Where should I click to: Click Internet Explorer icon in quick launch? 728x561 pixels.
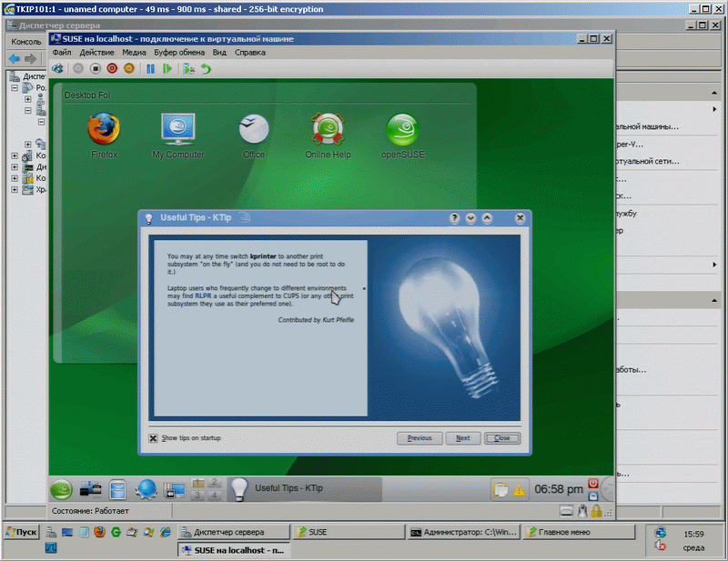166,532
